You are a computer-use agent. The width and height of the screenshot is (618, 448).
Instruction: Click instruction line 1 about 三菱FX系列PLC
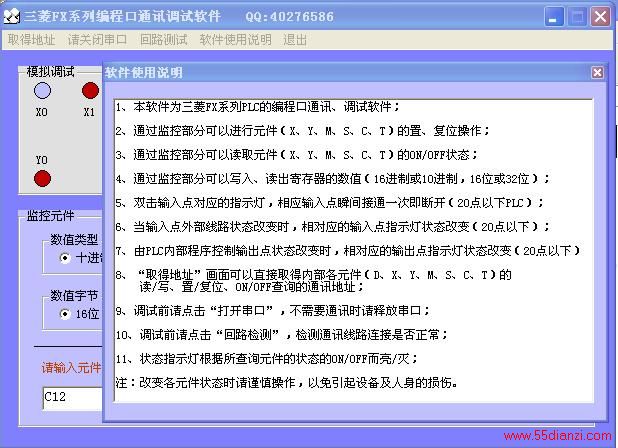coord(258,107)
